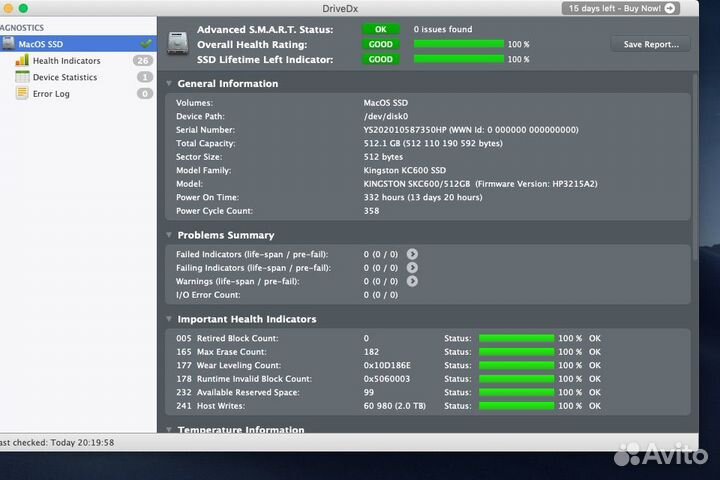Click SSD Lifetime Left progress bar
This screenshot has width=720, height=480.
point(459,59)
